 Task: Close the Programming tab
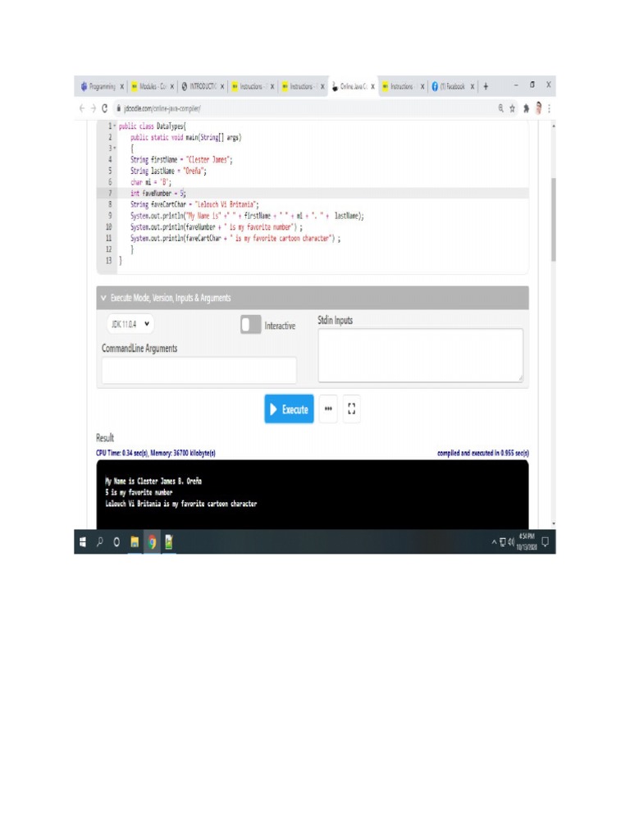(122, 86)
